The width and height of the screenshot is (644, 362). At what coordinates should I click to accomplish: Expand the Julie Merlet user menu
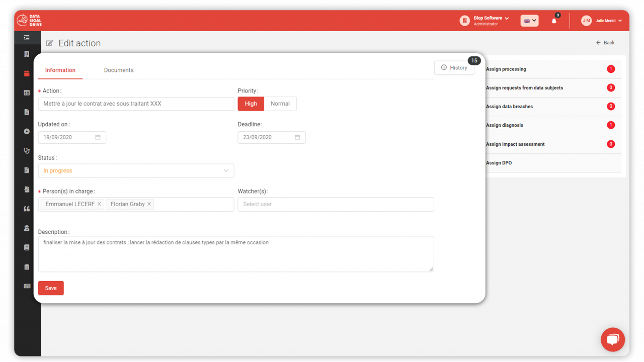[x=620, y=21]
